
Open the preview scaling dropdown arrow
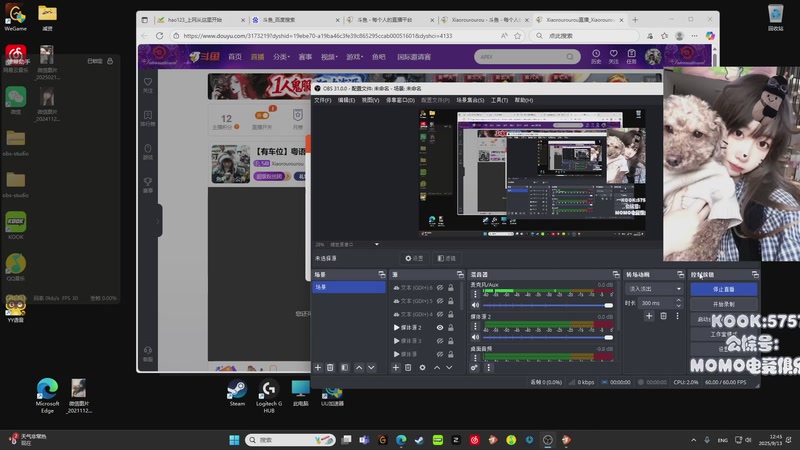[377, 244]
